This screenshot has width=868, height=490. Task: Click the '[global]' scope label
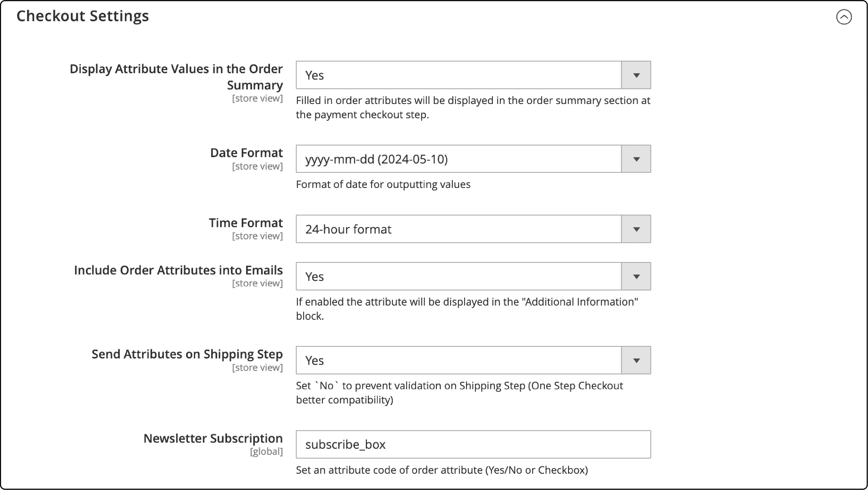point(266,451)
